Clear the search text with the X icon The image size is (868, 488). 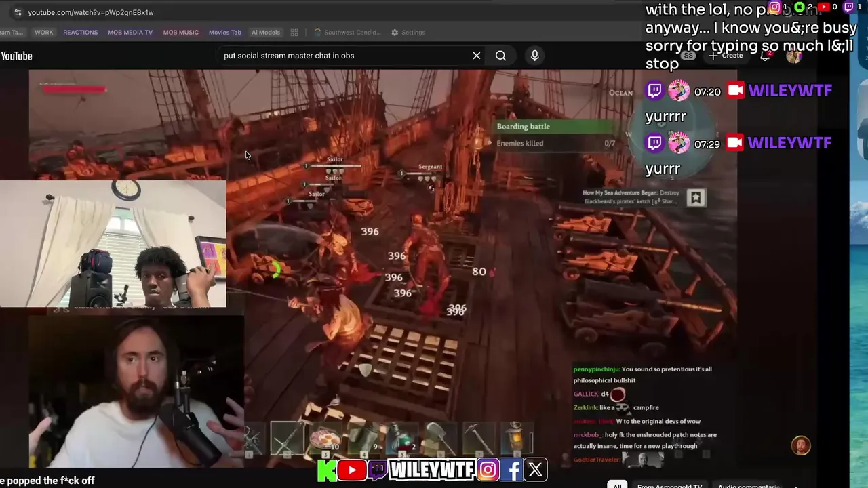coord(477,56)
